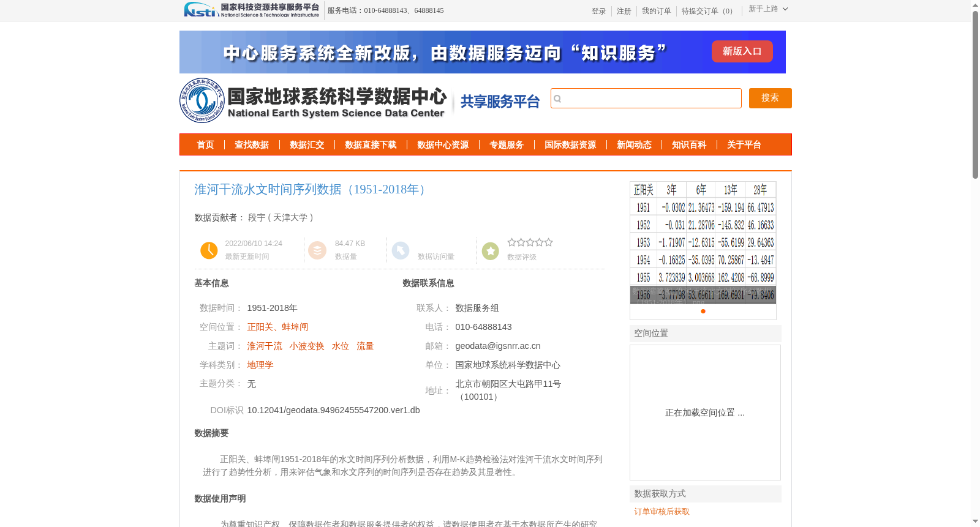Click the 地理学 subject category link
Screen dimensions: 980x527
260,365
